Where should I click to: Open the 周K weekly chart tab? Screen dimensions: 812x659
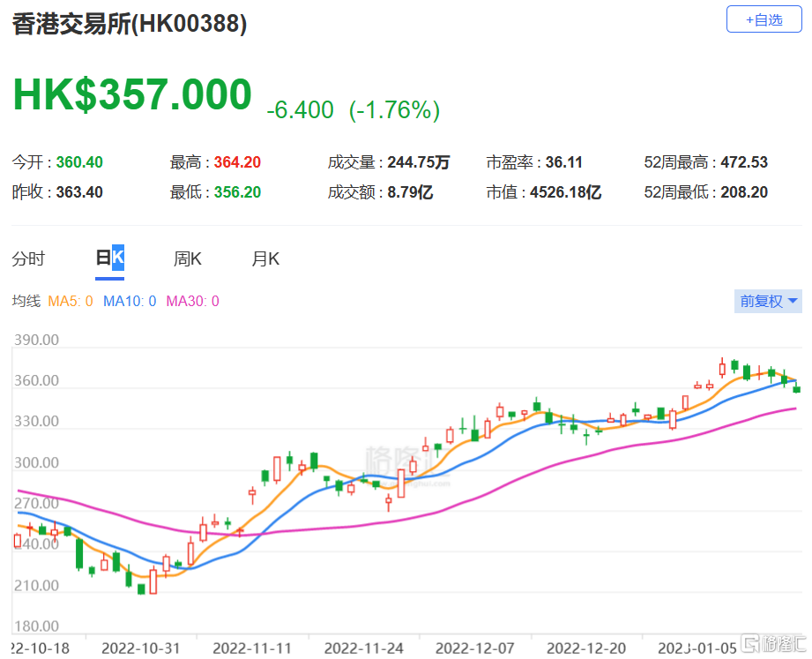click(188, 258)
